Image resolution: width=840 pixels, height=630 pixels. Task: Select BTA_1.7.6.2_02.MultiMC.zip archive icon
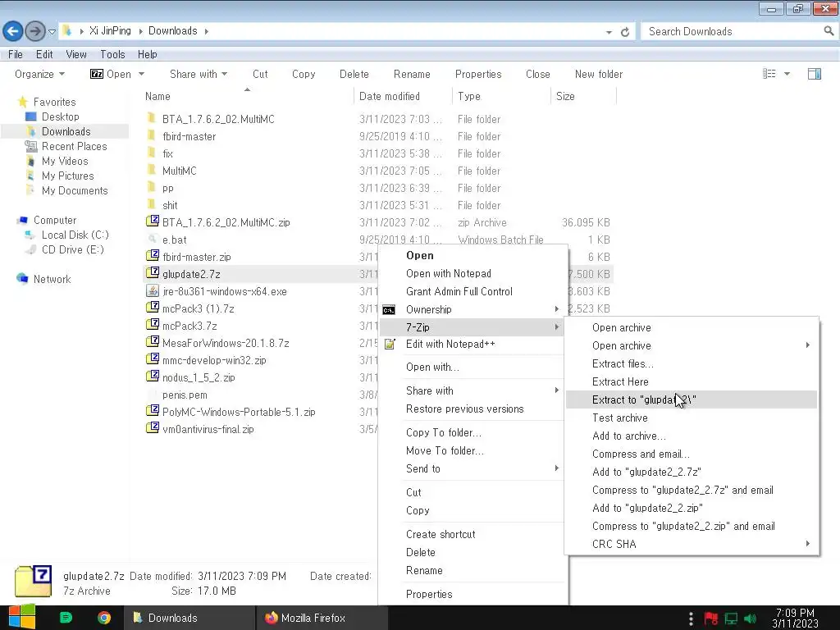tap(153, 221)
